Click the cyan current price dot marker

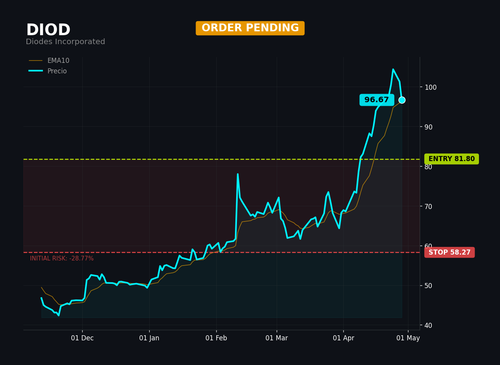[402, 100]
